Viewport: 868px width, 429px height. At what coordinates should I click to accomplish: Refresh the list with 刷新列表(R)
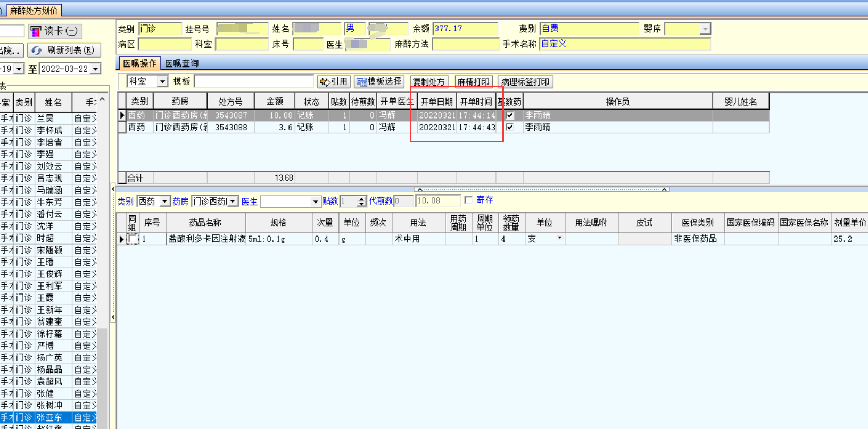(64, 50)
